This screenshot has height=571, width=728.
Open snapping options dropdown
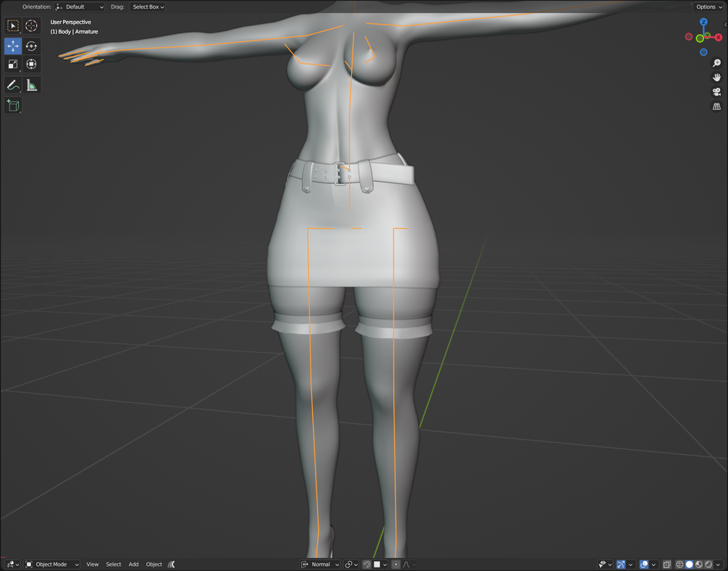380,564
